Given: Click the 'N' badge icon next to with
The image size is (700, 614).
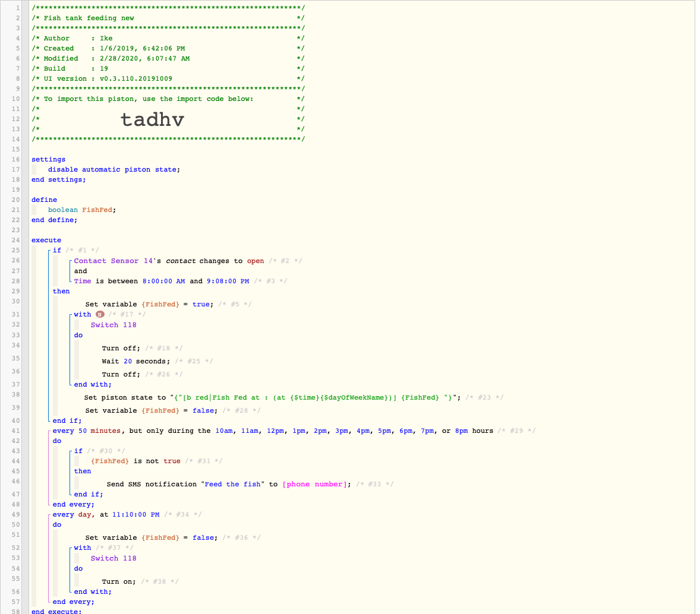Looking at the screenshot, I should pos(100,315).
